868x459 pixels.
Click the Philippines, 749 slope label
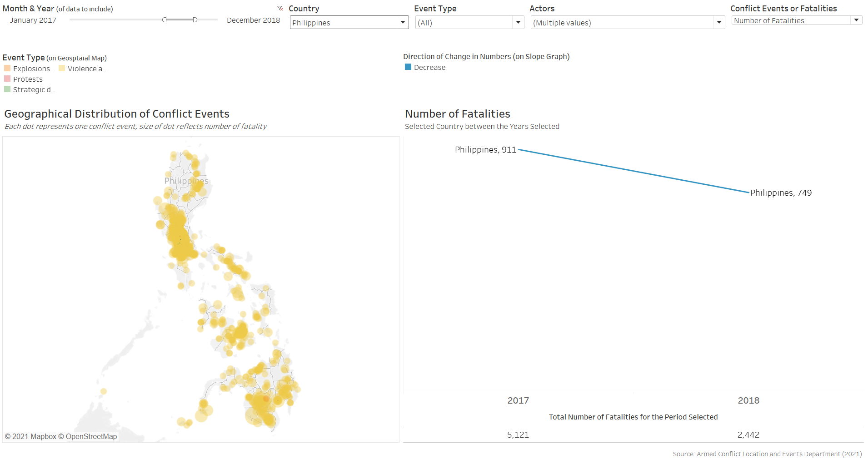click(x=780, y=193)
